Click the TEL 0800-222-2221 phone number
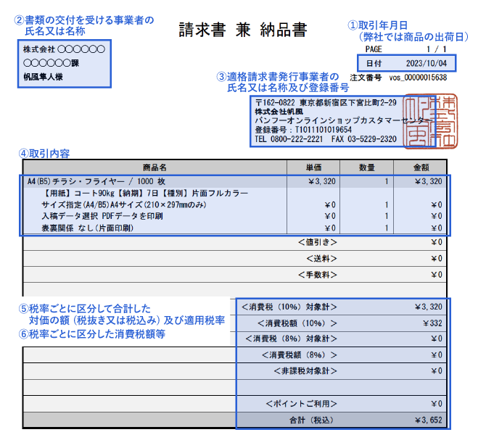Image resolution: width=486 pixels, height=448 pixels. tap(289, 139)
